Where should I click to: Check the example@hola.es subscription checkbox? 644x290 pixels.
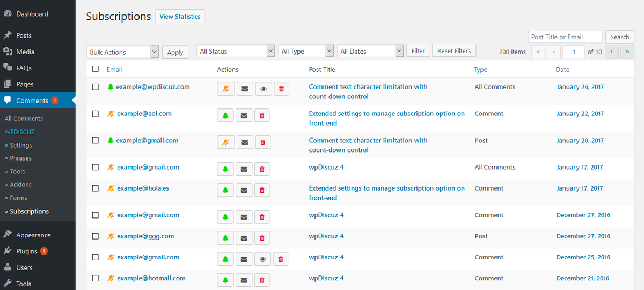coord(96,189)
